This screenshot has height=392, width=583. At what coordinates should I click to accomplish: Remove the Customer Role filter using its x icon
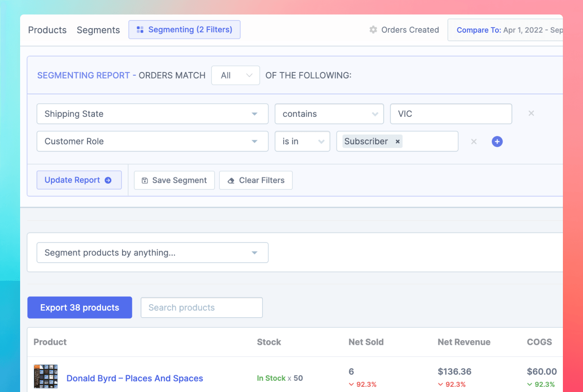[474, 141]
